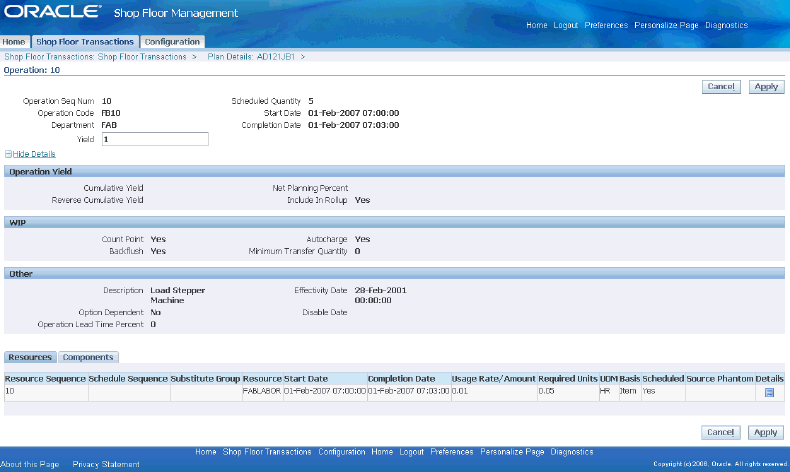Open Preferences link in header

(606, 25)
